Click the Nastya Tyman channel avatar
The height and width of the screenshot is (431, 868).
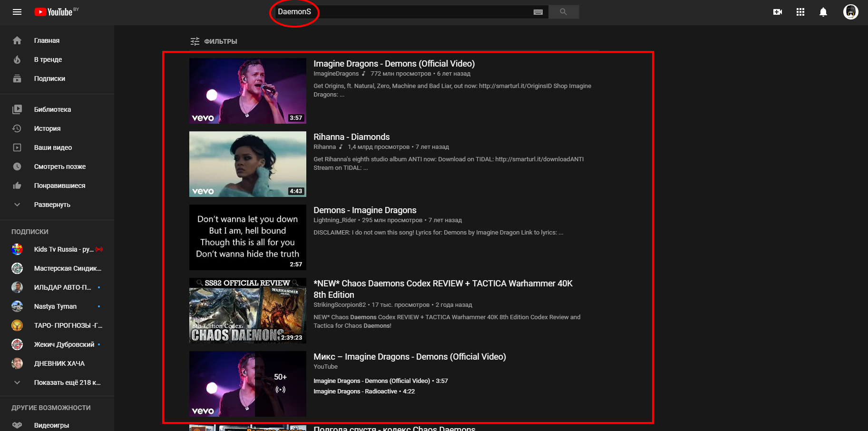pyautogui.click(x=17, y=306)
